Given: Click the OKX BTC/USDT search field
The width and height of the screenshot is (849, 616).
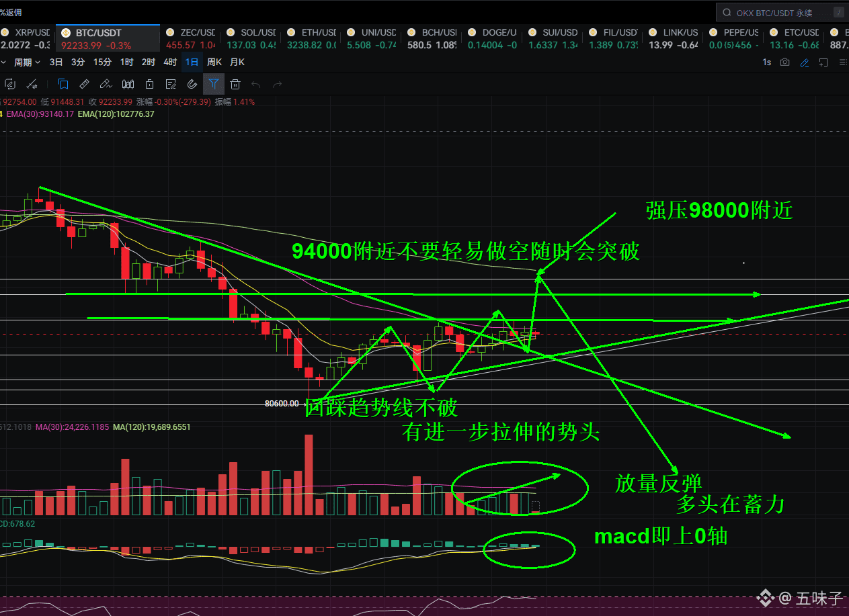Looking at the screenshot, I should pos(780,11).
